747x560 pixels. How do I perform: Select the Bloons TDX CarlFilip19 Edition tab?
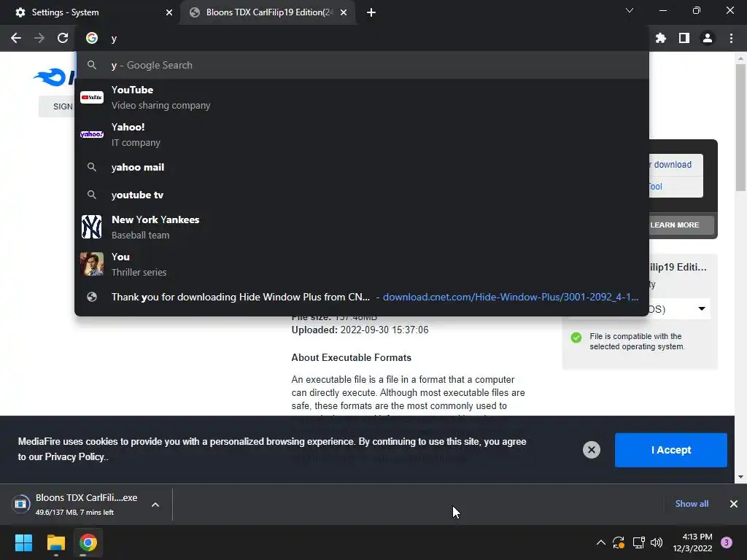coord(268,12)
